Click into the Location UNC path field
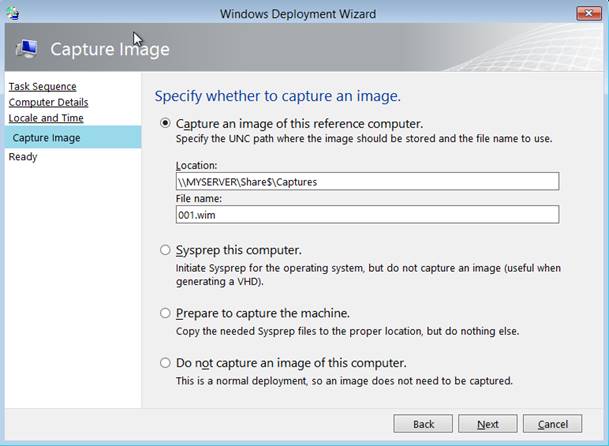The width and height of the screenshot is (609, 446). click(367, 181)
